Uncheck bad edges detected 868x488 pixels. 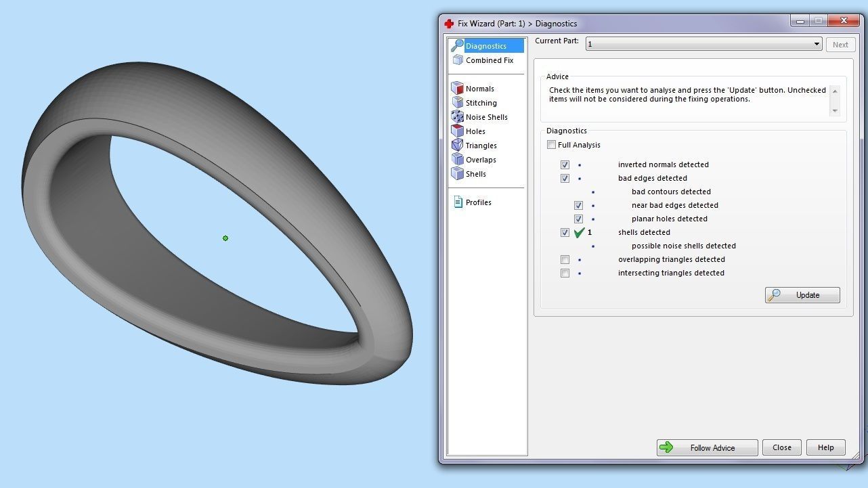point(565,178)
